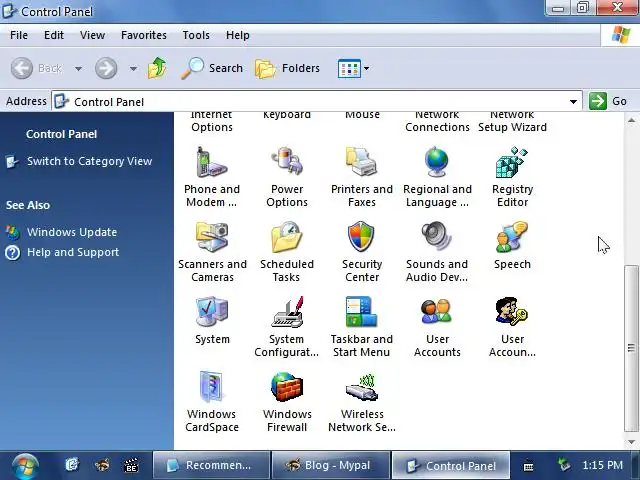Expand the Address bar dropdown arrow
Screen dimensions: 640x480
pyautogui.click(x=573, y=101)
